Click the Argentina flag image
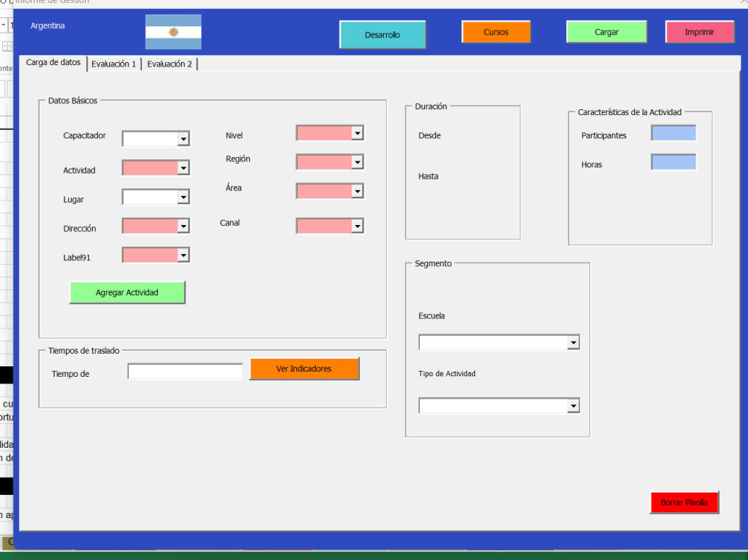The height and width of the screenshot is (560, 748). click(174, 32)
